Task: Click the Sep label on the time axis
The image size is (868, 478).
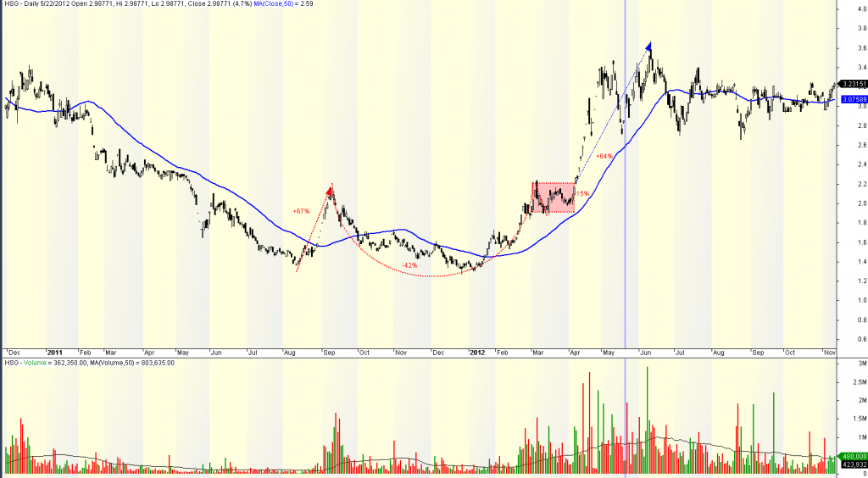Action: (329, 352)
